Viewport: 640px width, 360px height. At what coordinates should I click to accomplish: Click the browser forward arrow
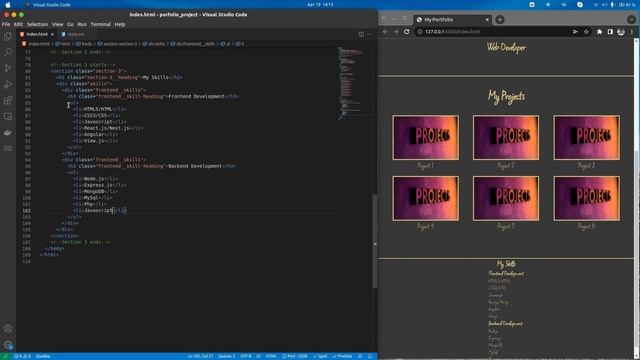pyautogui.click(x=396, y=31)
